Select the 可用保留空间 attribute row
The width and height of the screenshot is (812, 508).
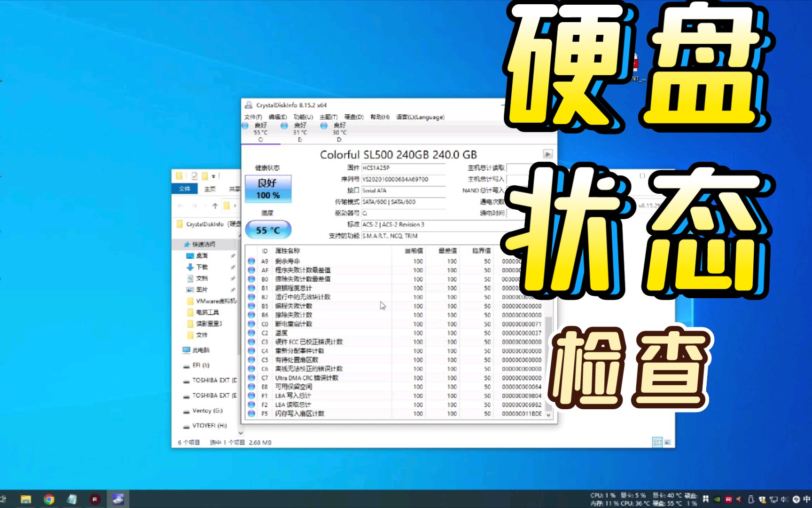pos(395,387)
